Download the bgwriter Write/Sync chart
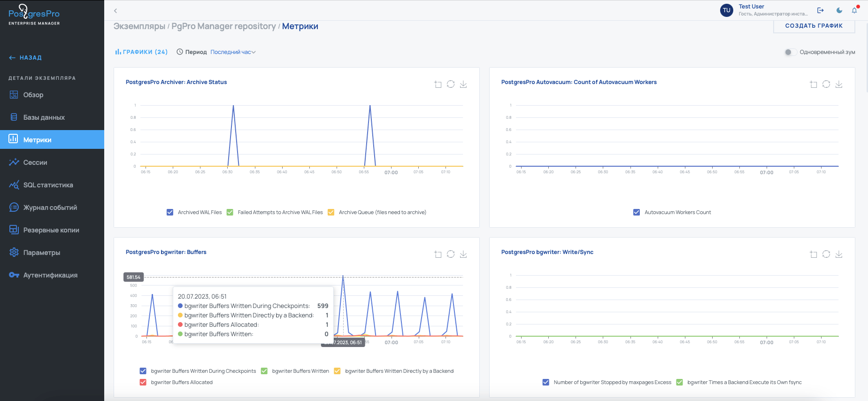The height and width of the screenshot is (401, 868). (x=839, y=254)
